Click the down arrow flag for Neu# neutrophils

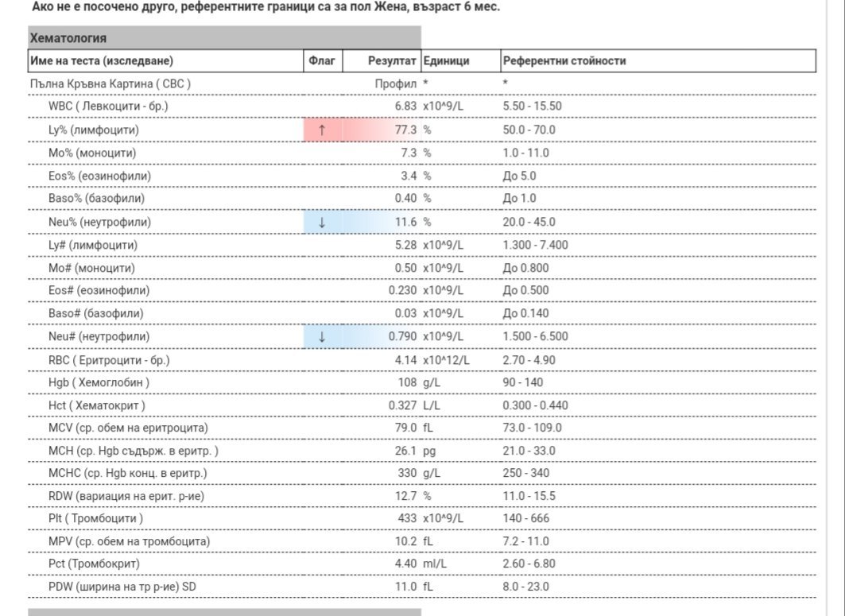[x=321, y=337]
